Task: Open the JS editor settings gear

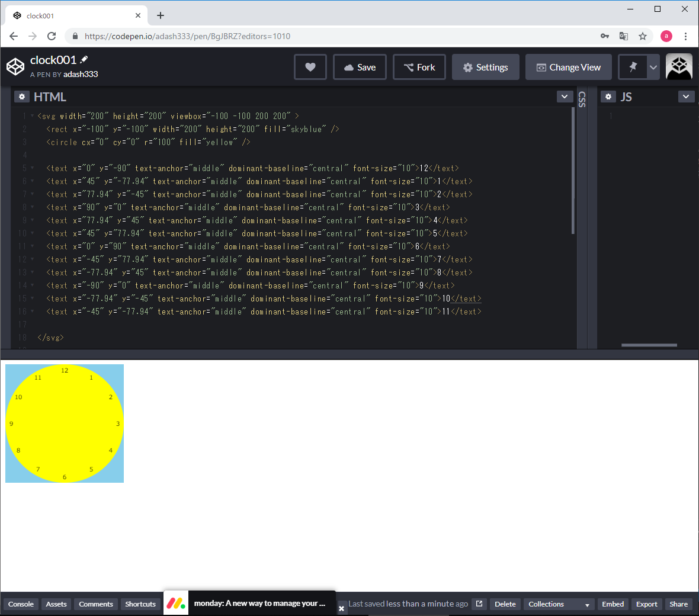Action: pos(608,97)
